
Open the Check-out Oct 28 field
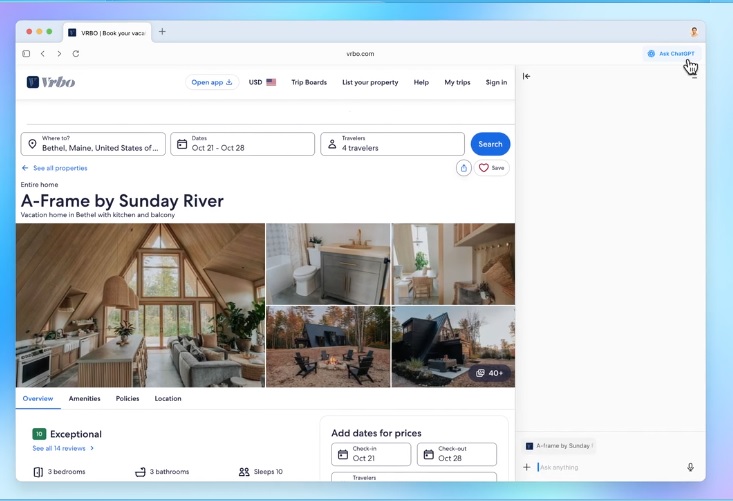coord(457,454)
